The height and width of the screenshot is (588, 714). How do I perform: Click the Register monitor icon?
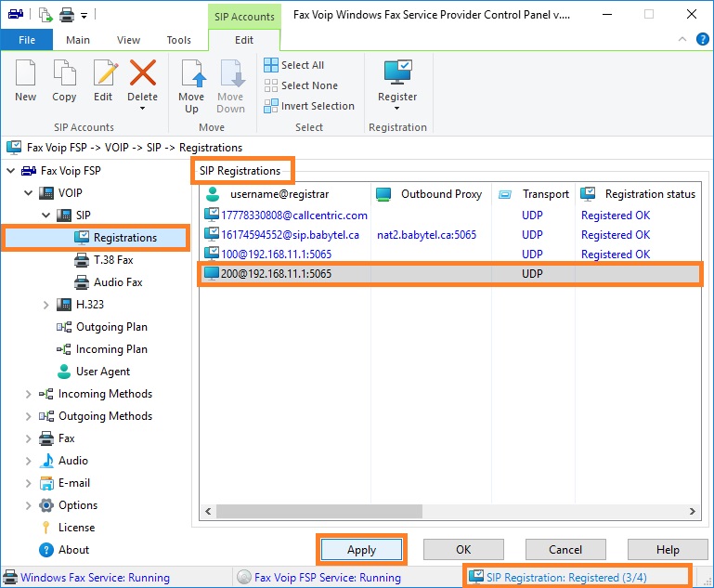[x=397, y=72]
